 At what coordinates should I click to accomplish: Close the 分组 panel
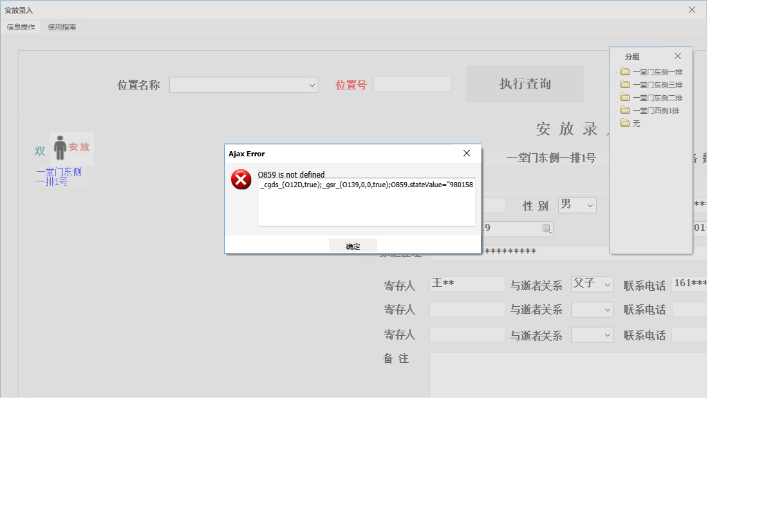(x=678, y=56)
